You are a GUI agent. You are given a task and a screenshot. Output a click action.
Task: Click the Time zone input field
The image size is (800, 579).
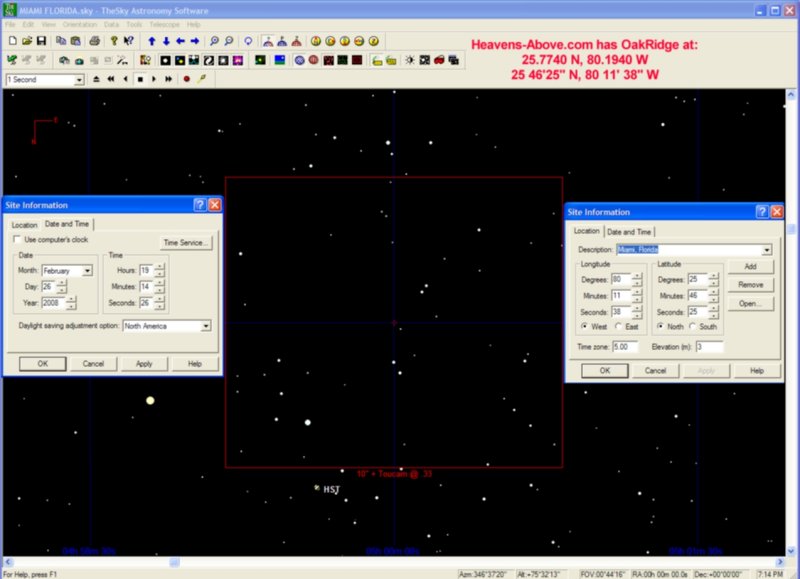[625, 347]
